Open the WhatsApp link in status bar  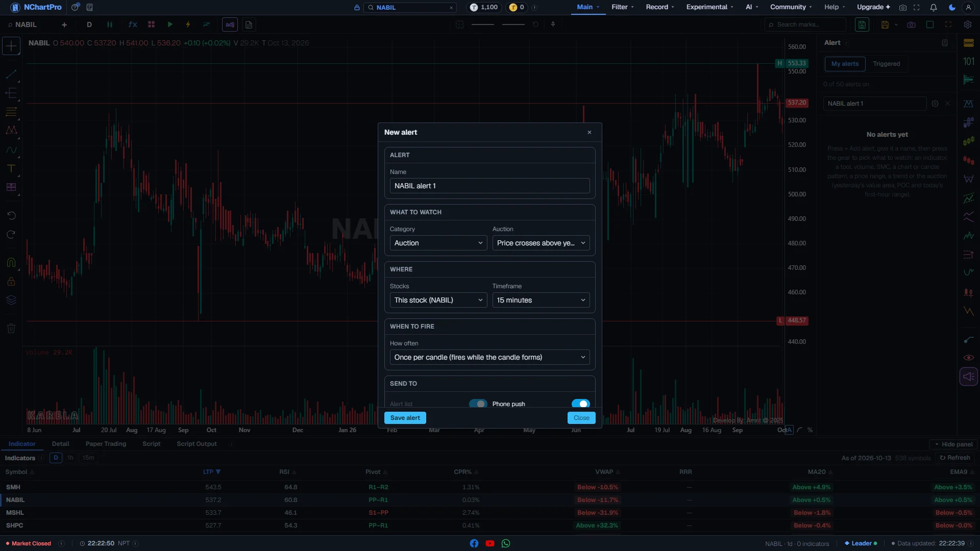[506, 543]
